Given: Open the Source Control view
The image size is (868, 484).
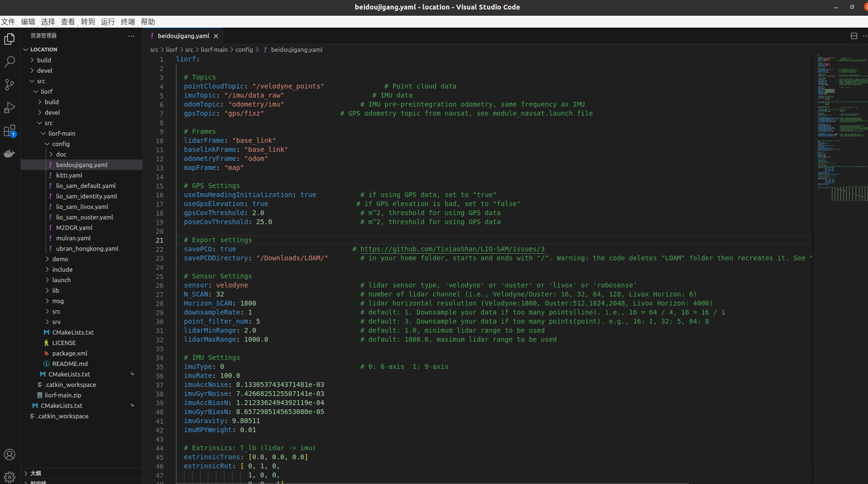Looking at the screenshot, I should point(10,85).
